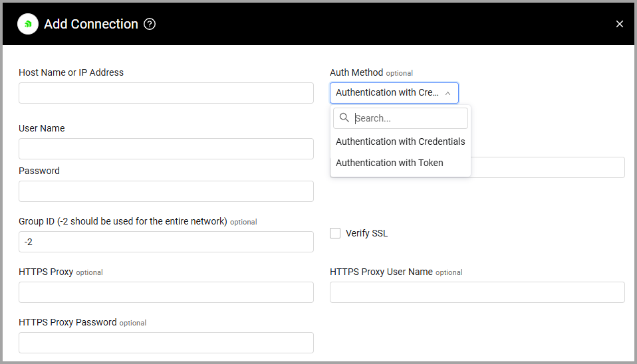Click the magnifier icon in dropdown search

point(344,118)
